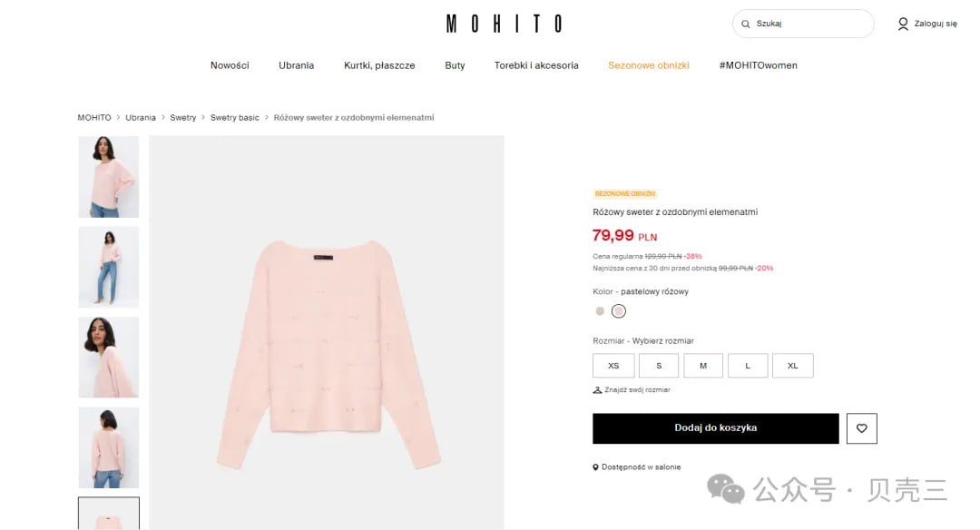The height and width of the screenshot is (530, 980).
Task: Open the Ubrania menu
Action: (x=296, y=65)
